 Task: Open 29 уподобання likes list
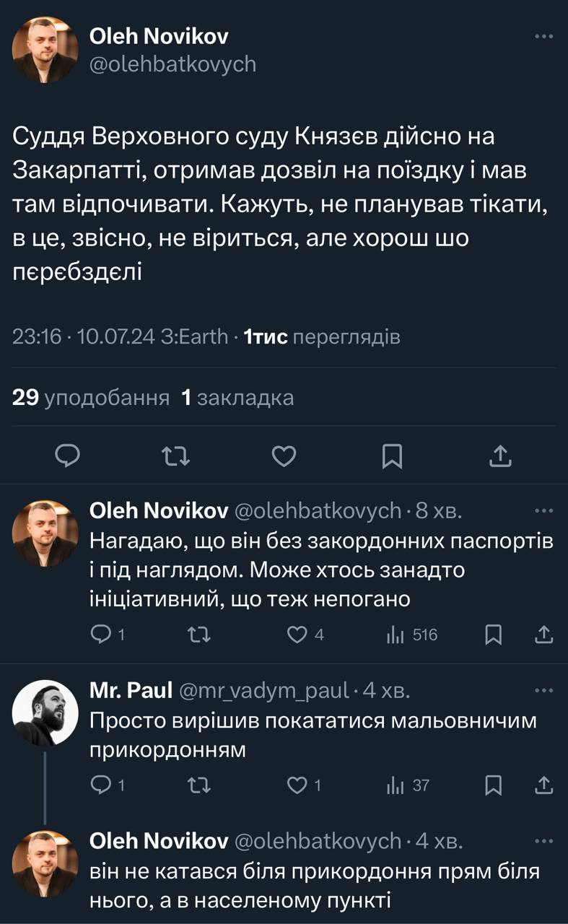[x=91, y=398]
